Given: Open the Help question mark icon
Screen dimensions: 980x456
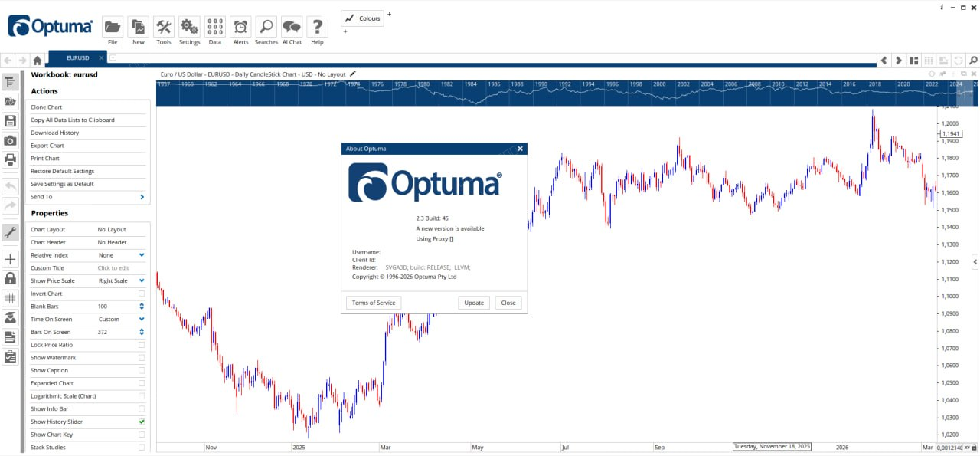Looking at the screenshot, I should point(317,28).
